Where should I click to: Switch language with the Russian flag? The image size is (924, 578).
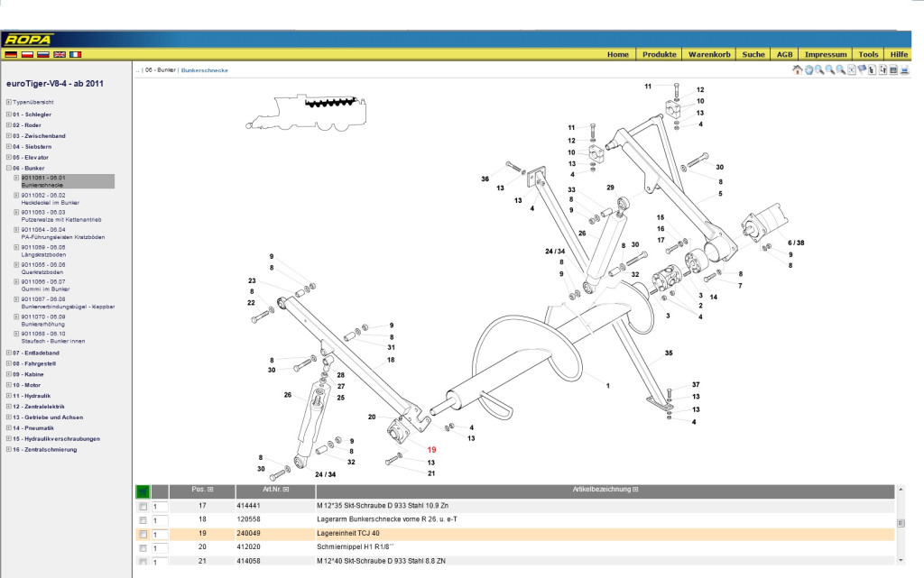(43, 54)
